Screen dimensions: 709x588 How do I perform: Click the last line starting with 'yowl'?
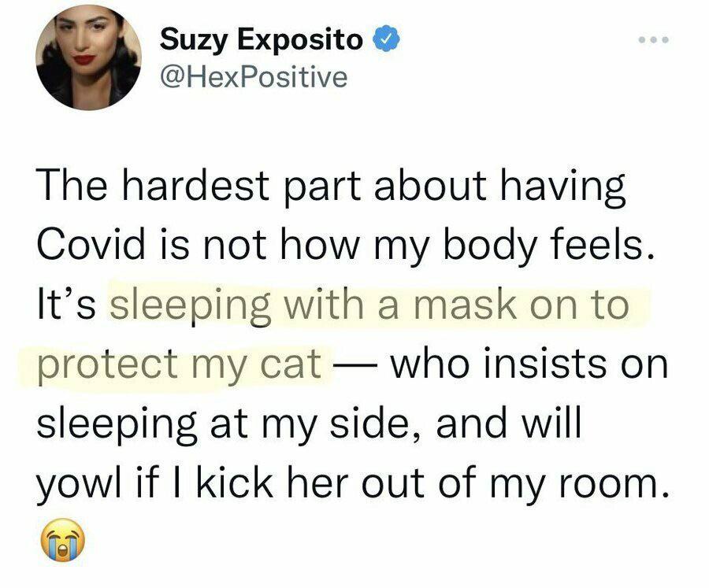[352, 485]
